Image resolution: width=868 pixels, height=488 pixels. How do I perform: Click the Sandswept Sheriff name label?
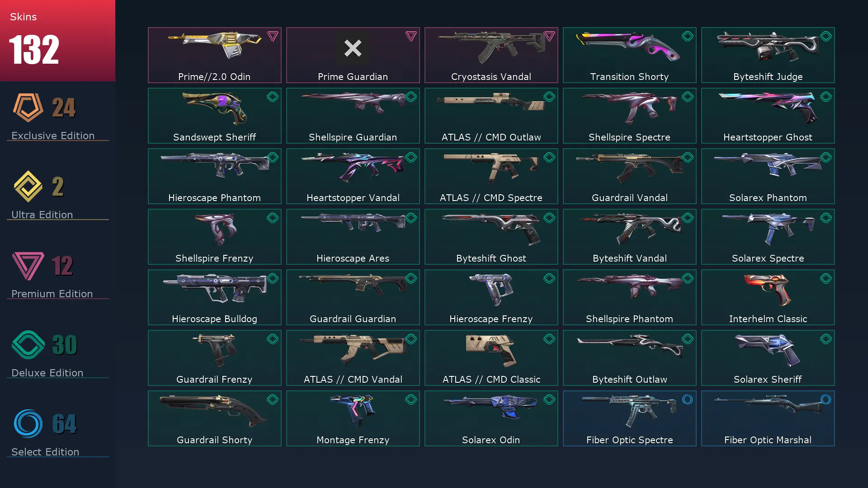tap(215, 137)
